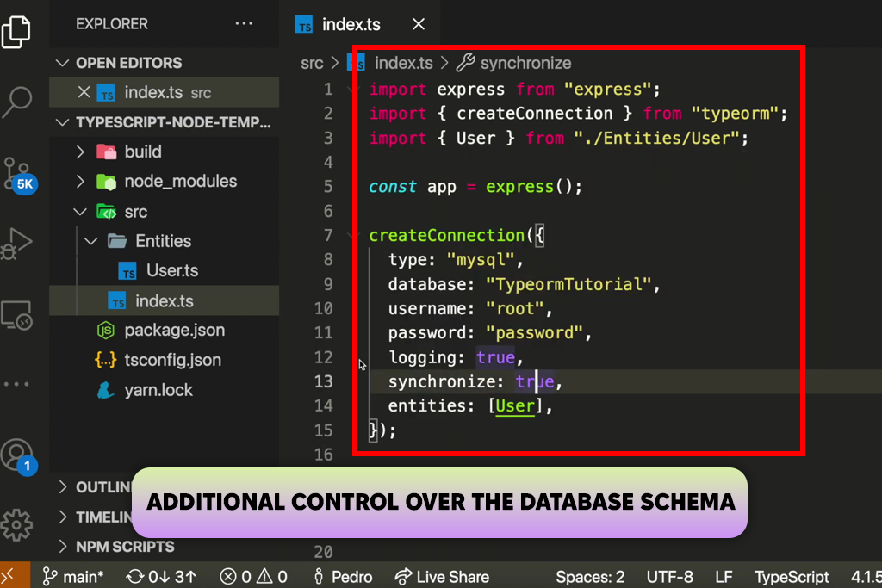Close the index.ts editor tab
Viewport: 882px width, 588px height.
(x=419, y=24)
